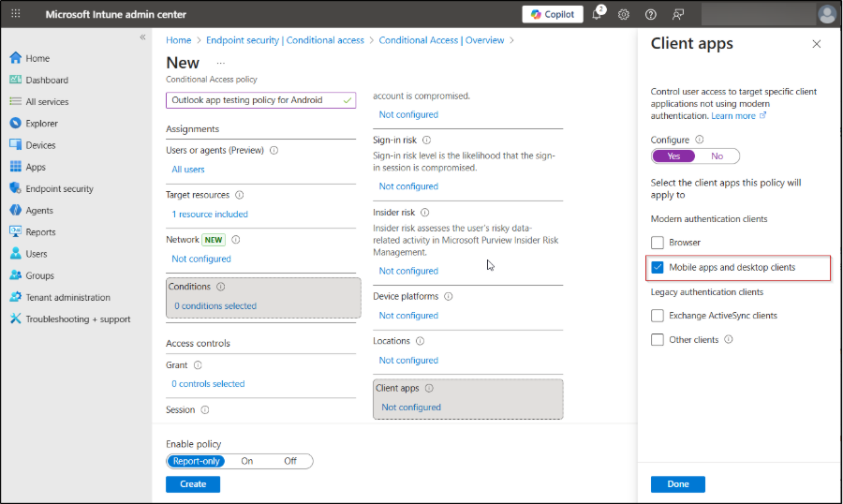Show info for Users or agents (Preview)
The width and height of the screenshot is (843, 504).
click(274, 150)
